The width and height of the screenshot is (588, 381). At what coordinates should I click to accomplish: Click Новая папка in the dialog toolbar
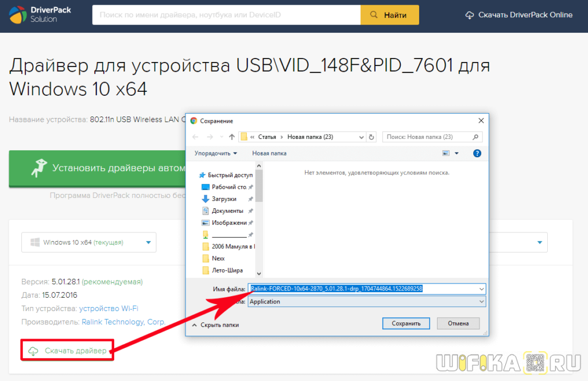(269, 153)
